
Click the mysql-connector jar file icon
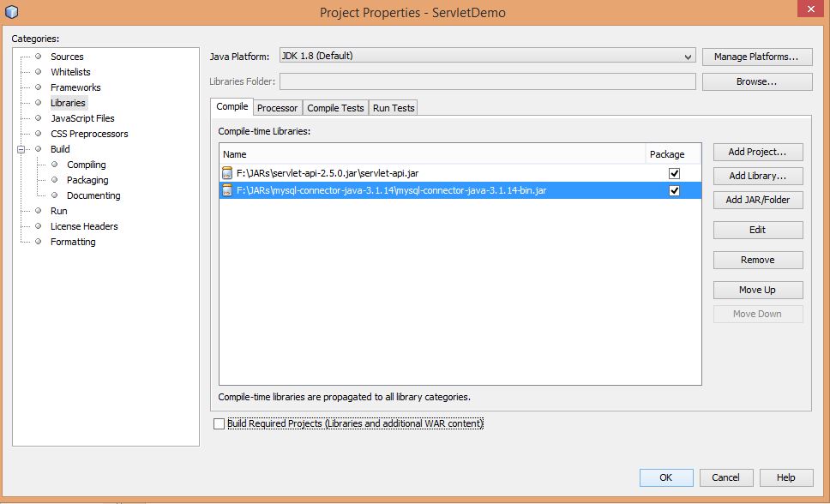(x=227, y=190)
